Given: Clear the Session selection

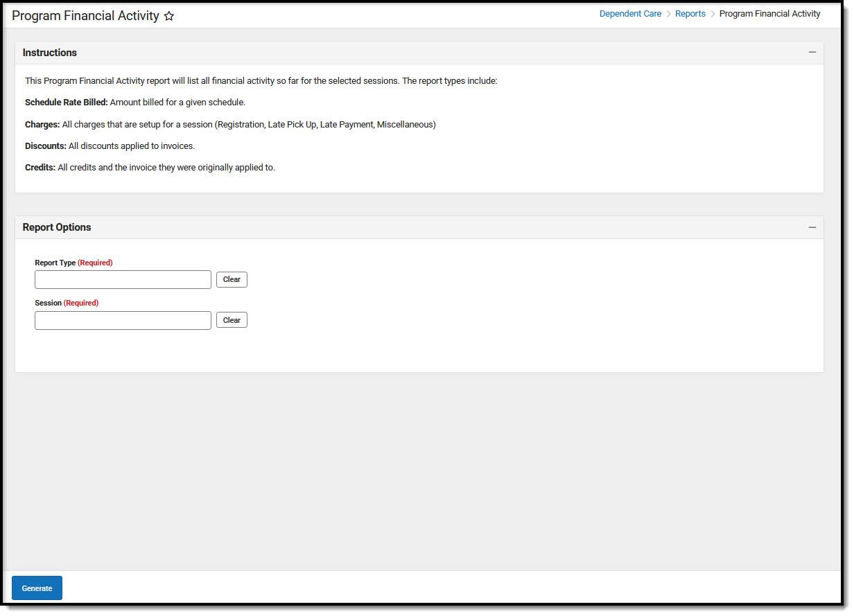Looking at the screenshot, I should 232,319.
